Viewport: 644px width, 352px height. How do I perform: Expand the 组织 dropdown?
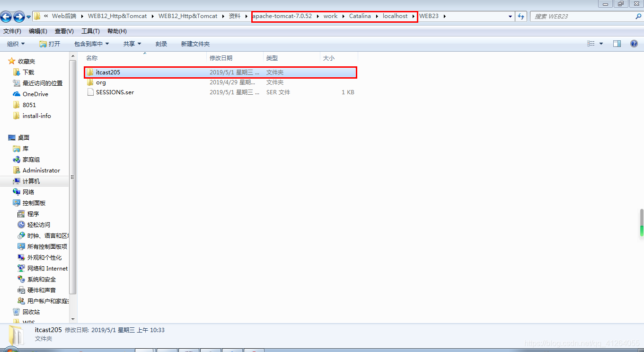(16, 44)
